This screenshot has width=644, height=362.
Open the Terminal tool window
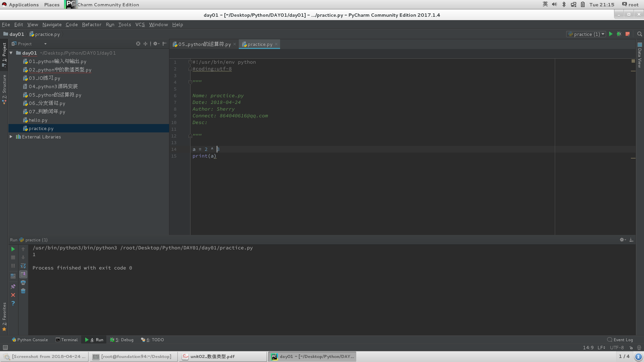coord(67,340)
